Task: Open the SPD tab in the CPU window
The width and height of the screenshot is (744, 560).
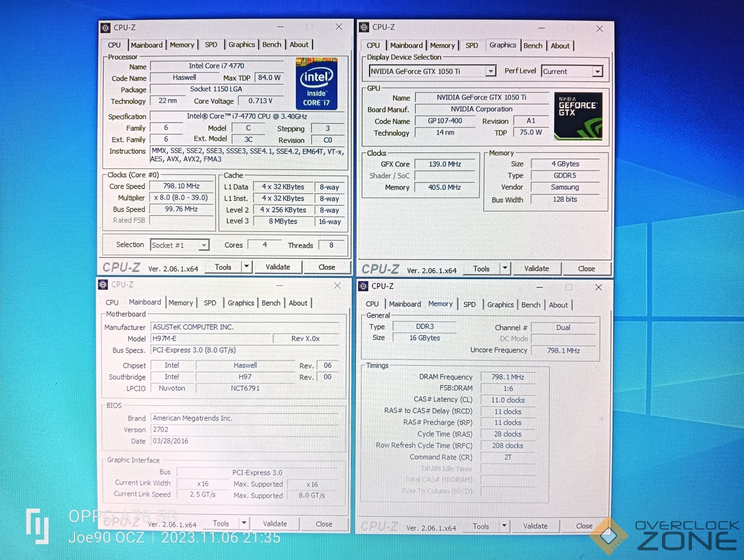Action: point(211,45)
